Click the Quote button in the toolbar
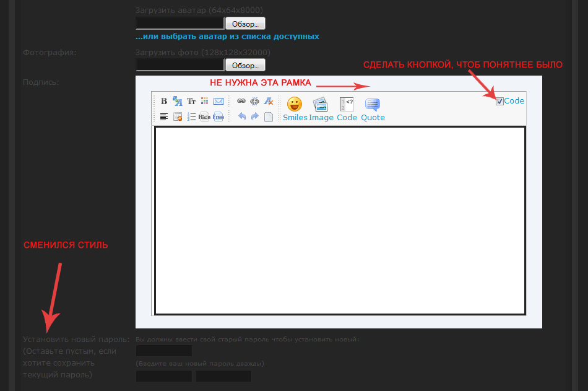This screenshot has width=588, height=391. click(373, 109)
